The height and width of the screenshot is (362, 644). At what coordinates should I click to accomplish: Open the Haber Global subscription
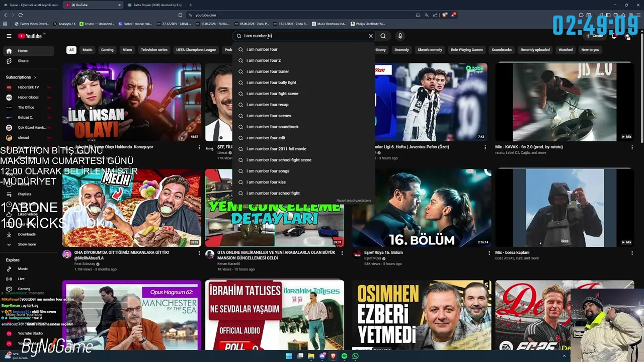pos(29,97)
